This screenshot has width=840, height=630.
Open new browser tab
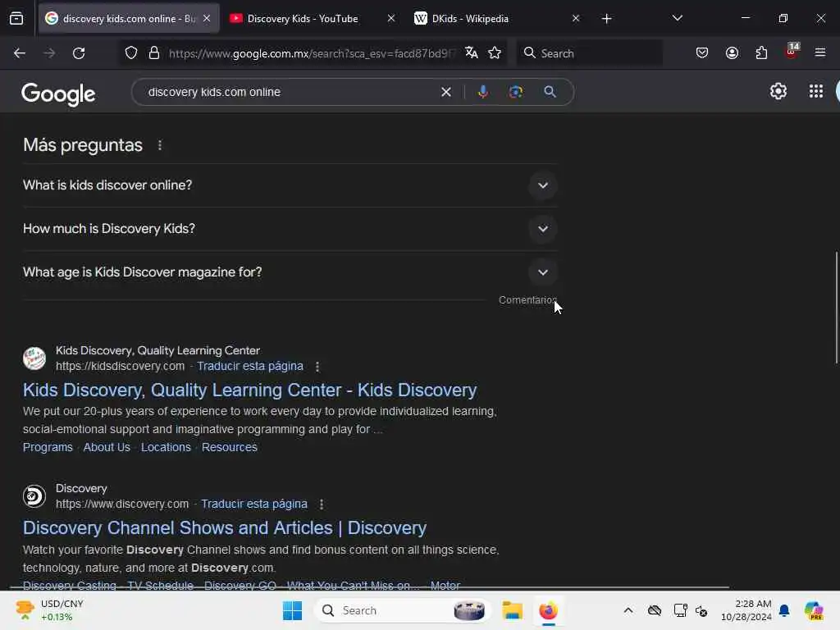coord(606,19)
